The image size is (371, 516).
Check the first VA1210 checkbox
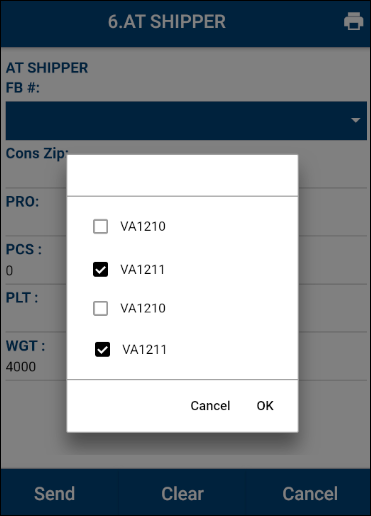100,226
